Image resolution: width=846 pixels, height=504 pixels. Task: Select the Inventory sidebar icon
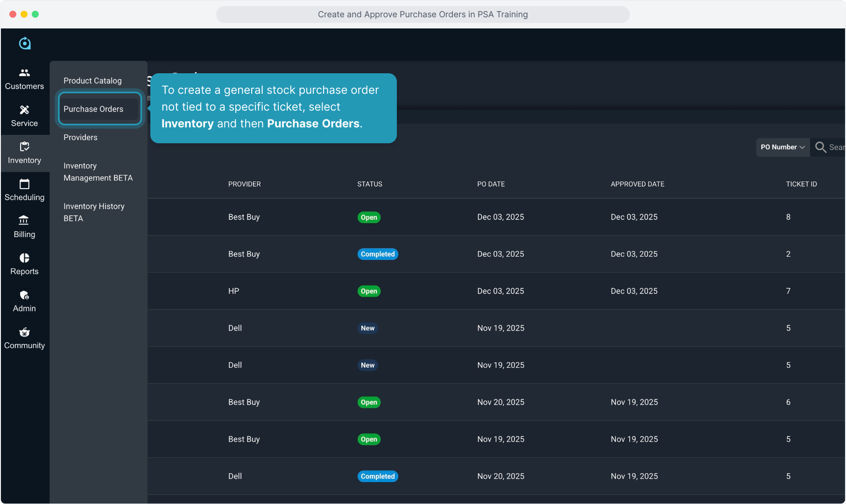coord(24,147)
